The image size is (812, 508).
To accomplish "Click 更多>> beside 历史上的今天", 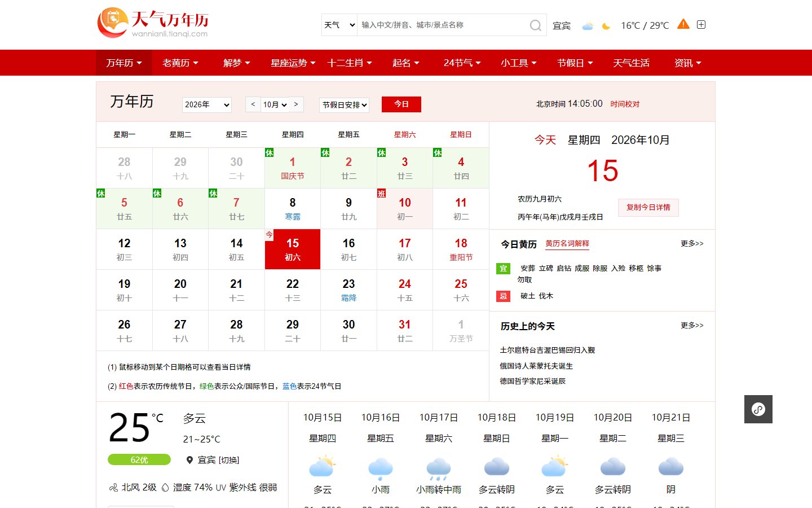I will [x=692, y=325].
